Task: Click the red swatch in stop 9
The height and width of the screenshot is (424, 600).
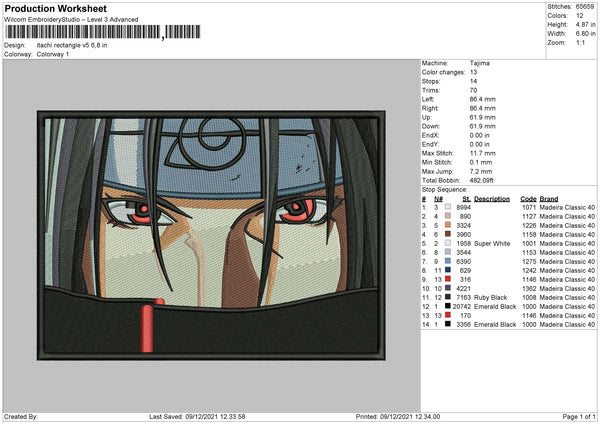Action: tap(448, 279)
